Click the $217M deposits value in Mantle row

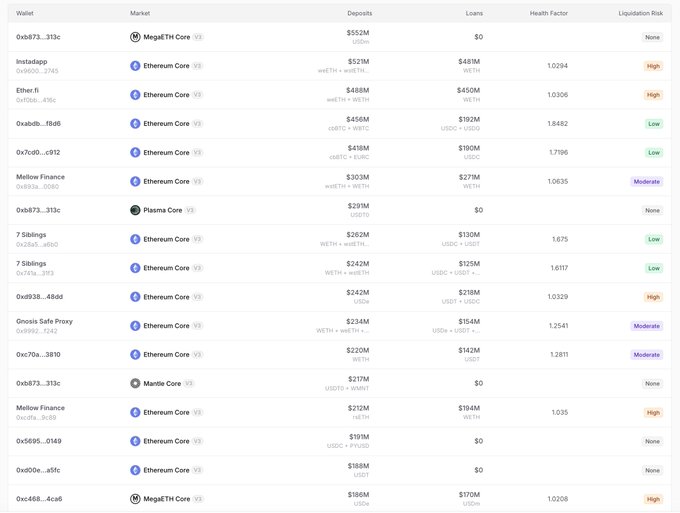click(358, 379)
